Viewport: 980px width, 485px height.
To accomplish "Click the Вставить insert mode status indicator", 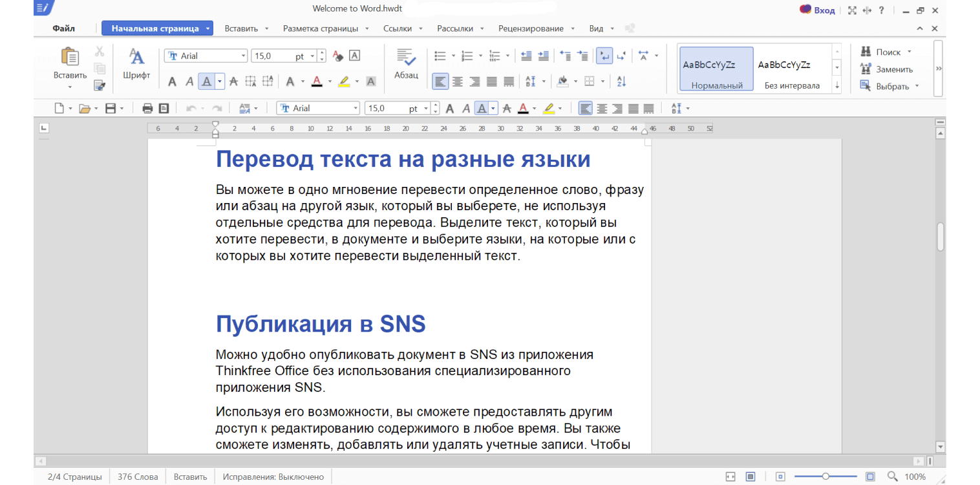I will click(190, 477).
